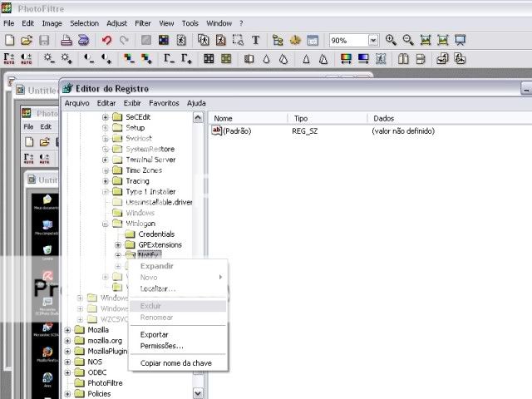This screenshot has height=399, width=532.
Task: Click the Zoom out magnifier icon
Action: 408,41
